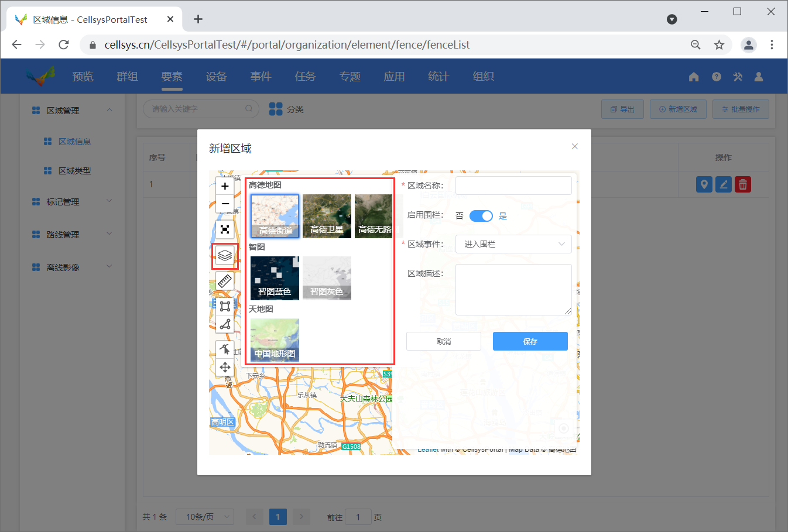Select the move shape tool
788x532 pixels.
225,367
